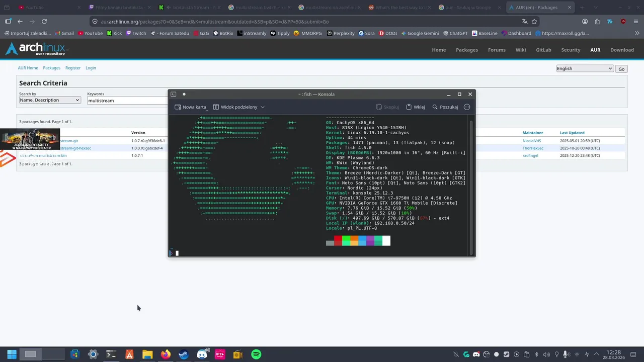Viewport: 644px width, 362px height.
Task: Open Spotify from the taskbar
Action: tap(256, 354)
